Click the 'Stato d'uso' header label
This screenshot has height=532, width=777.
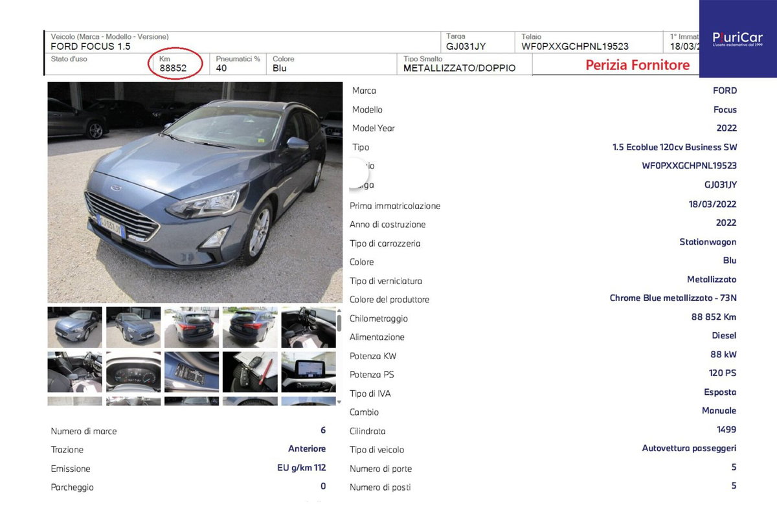[69, 59]
